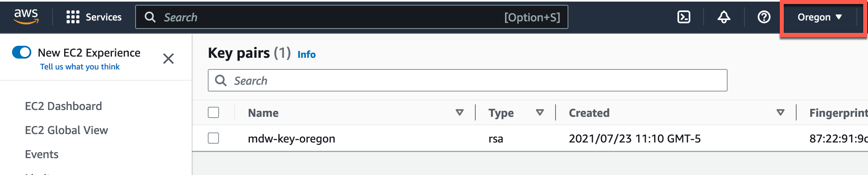Toggle the New EC2 Experience switch

click(x=22, y=52)
